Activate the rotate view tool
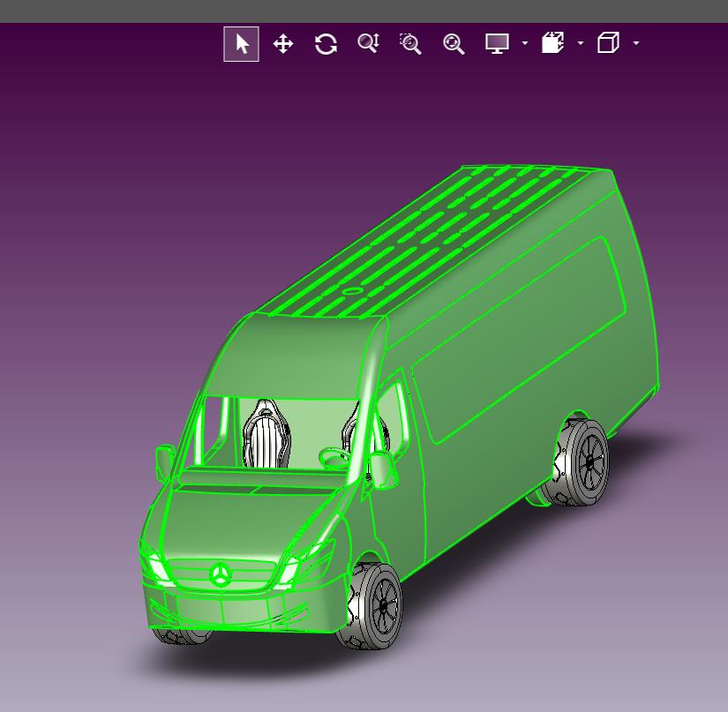Screen dimensions: 728x712 [x=326, y=44]
